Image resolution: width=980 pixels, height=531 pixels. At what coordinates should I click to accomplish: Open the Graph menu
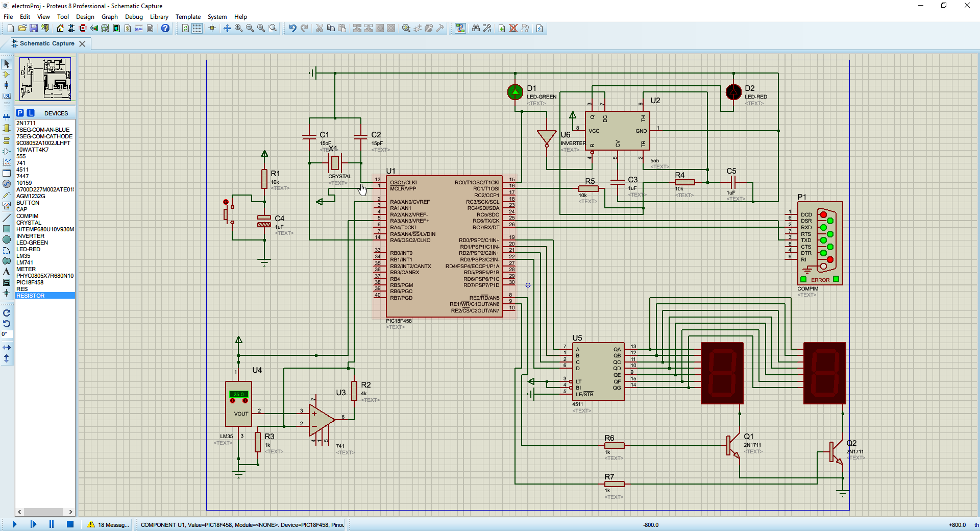[x=110, y=17]
